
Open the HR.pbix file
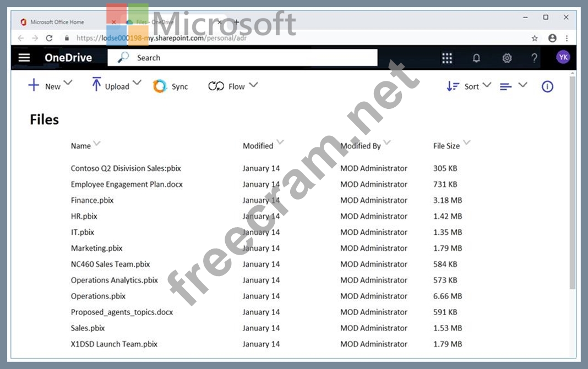84,216
